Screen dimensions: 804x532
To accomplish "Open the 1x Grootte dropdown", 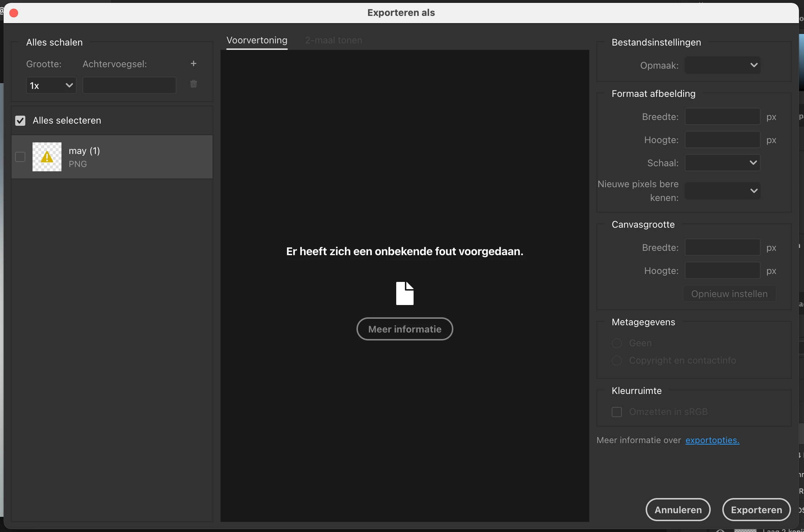I will coord(51,86).
